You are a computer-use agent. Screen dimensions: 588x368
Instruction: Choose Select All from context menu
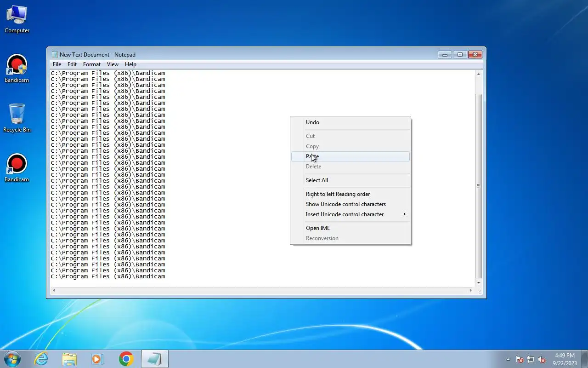point(351,180)
